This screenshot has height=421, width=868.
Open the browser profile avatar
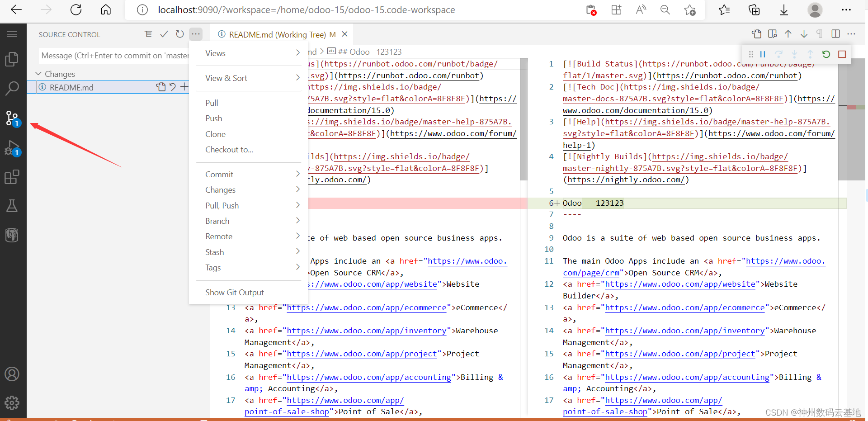pos(815,10)
